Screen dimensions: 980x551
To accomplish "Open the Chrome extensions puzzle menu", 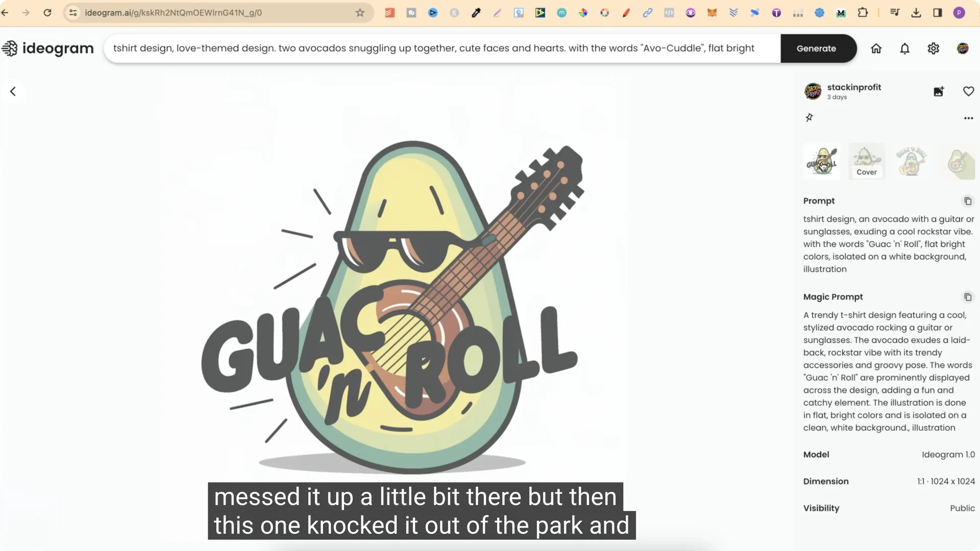I will click(863, 13).
